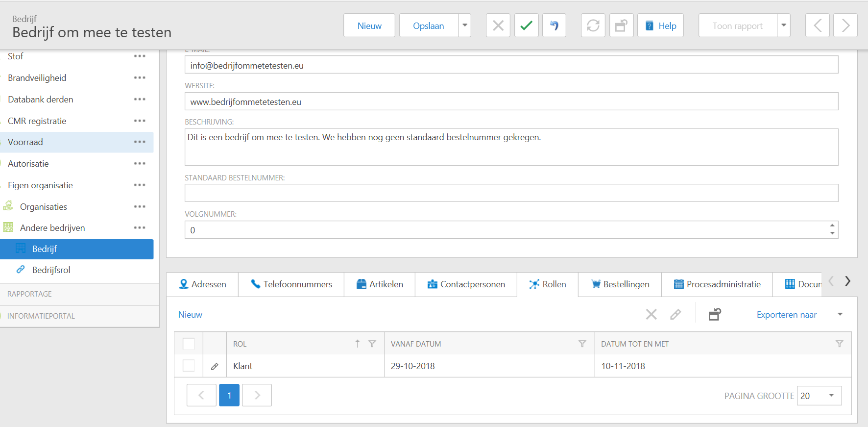Tick the checkbox for the Klant row

(x=189, y=366)
